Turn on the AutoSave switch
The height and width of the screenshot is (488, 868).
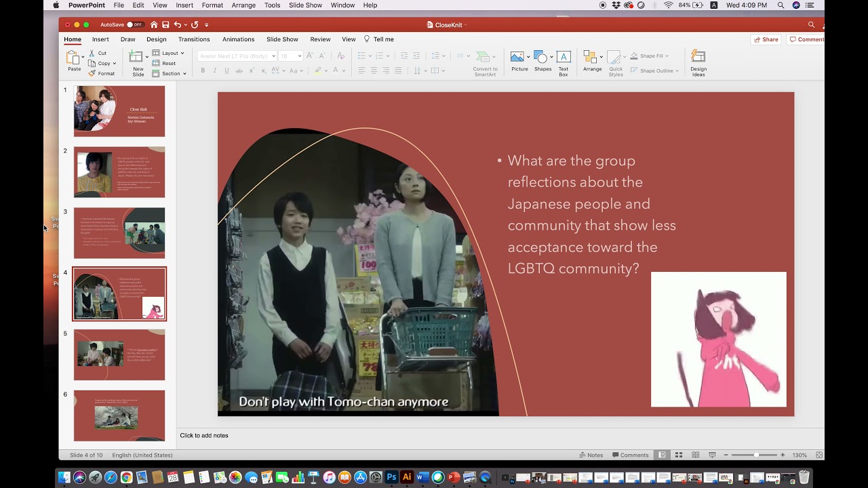point(135,24)
